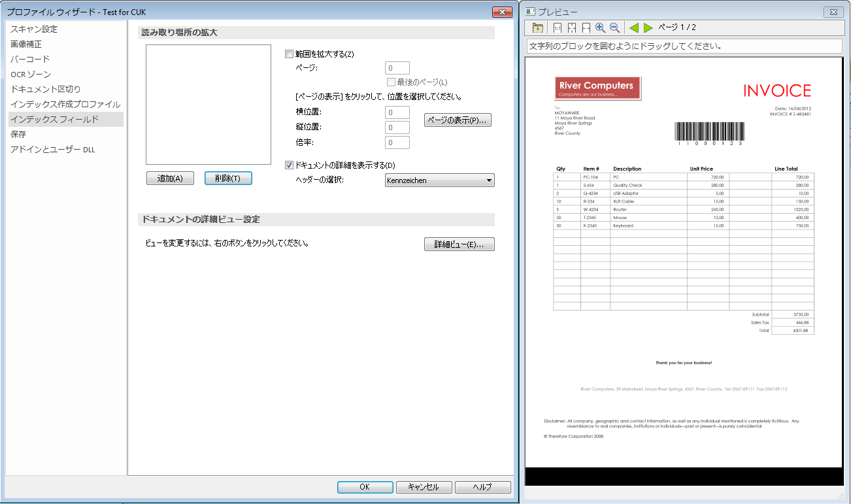The height and width of the screenshot is (504, 851).
Task: Enable 範囲を拡大する checkbox
Action: point(290,54)
